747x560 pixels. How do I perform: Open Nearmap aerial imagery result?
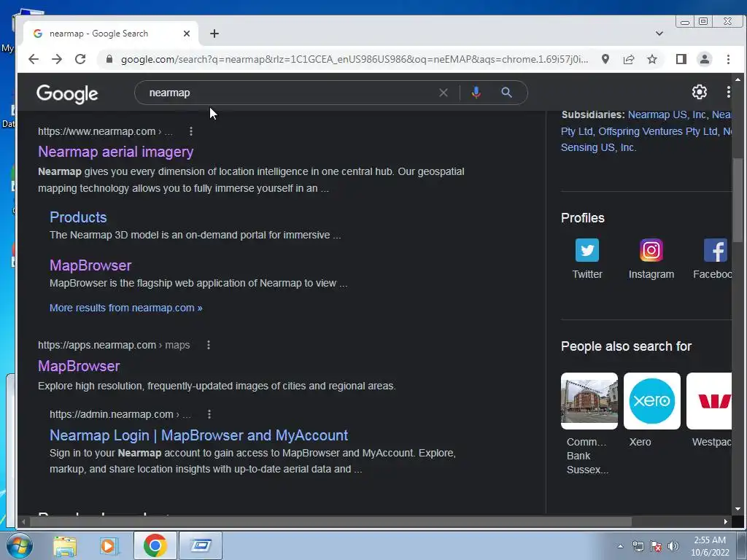116,152
